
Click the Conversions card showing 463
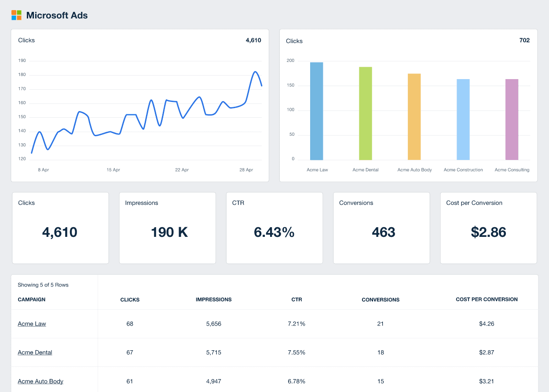coord(381,228)
